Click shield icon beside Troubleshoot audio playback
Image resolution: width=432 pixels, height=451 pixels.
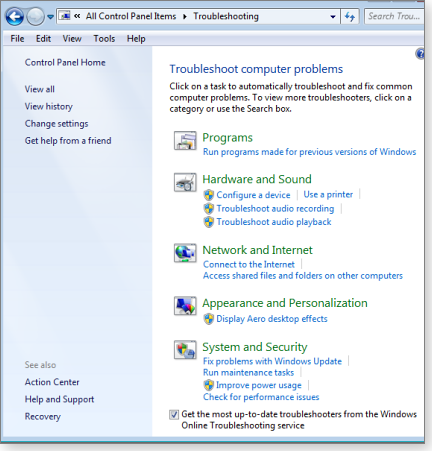(209, 222)
